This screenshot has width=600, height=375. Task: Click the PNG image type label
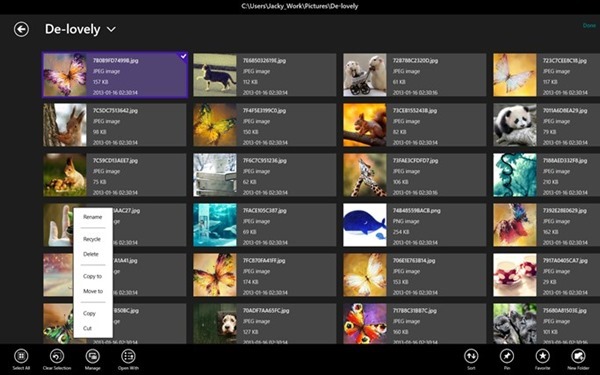tap(406, 221)
